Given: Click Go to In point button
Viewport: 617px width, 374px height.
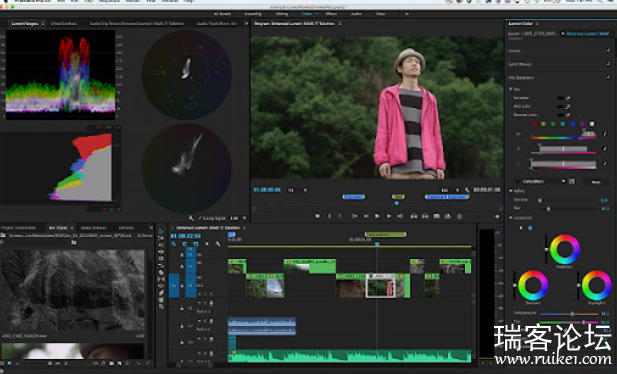Looking at the screenshot, I should pos(355,216).
